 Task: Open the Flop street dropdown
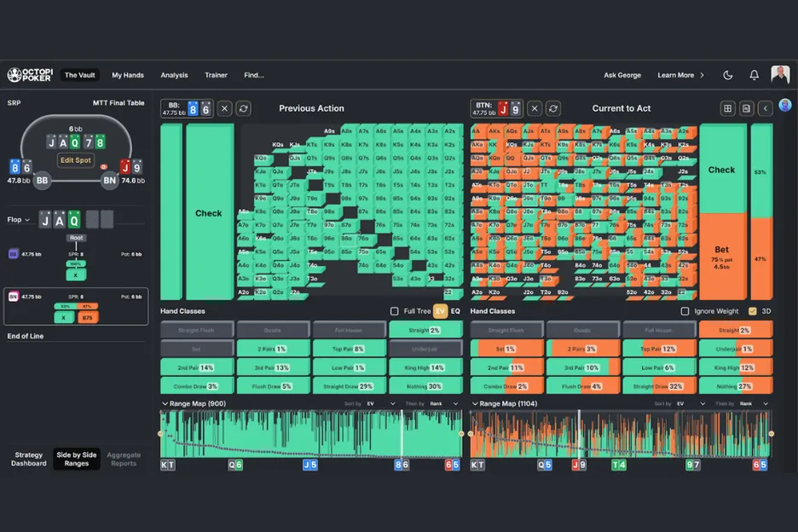19,220
